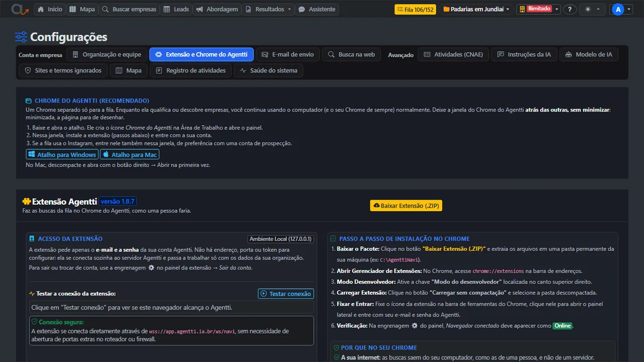644x362 pixels.
Task: Click the Agentti logo in the top bar
Action: (x=20, y=9)
